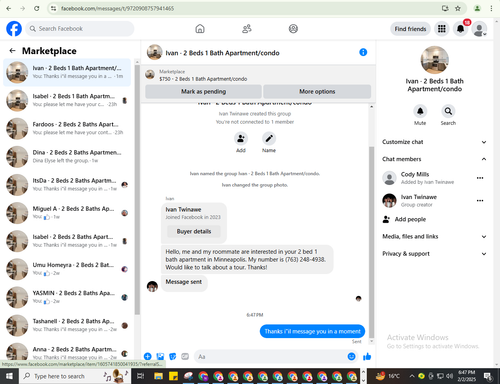Open the Umu Homeyra conversation

(x=67, y=269)
